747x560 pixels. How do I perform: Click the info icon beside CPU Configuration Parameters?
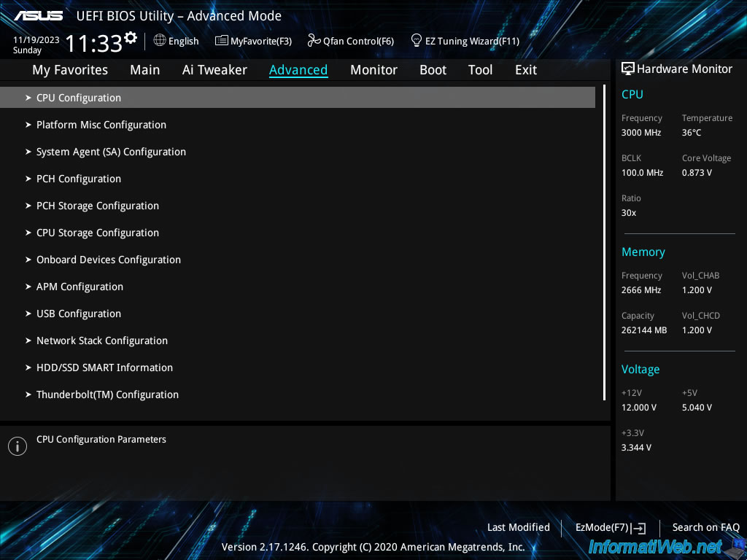[x=17, y=446]
